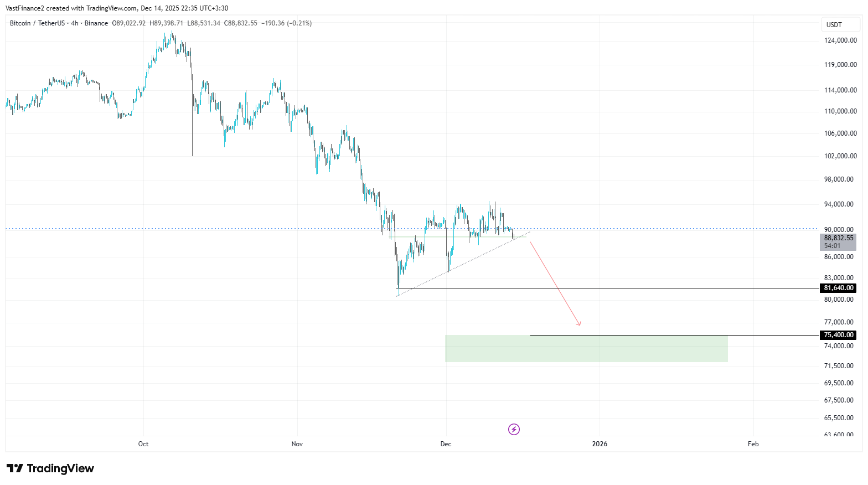Click the Dec label on time axis

coord(446,444)
